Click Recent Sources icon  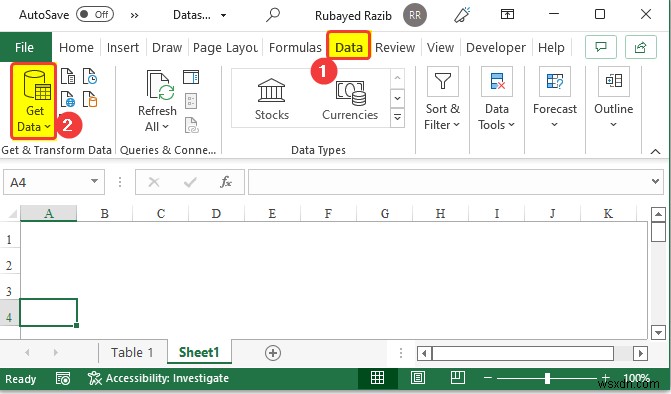[x=89, y=77]
